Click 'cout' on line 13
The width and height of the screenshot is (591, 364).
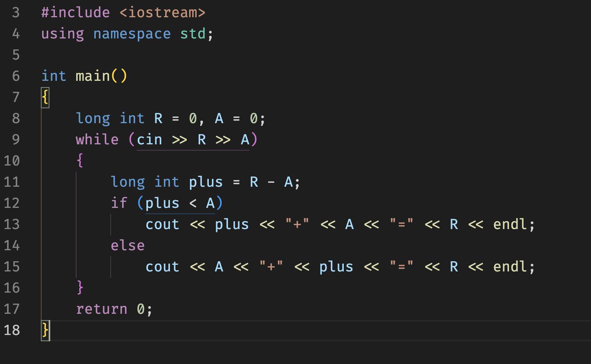(162, 224)
